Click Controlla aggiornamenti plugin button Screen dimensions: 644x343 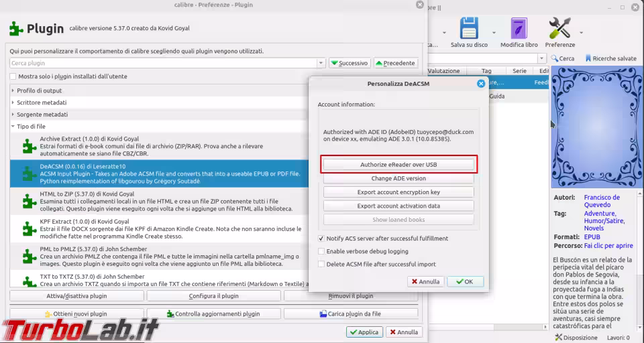213,314
